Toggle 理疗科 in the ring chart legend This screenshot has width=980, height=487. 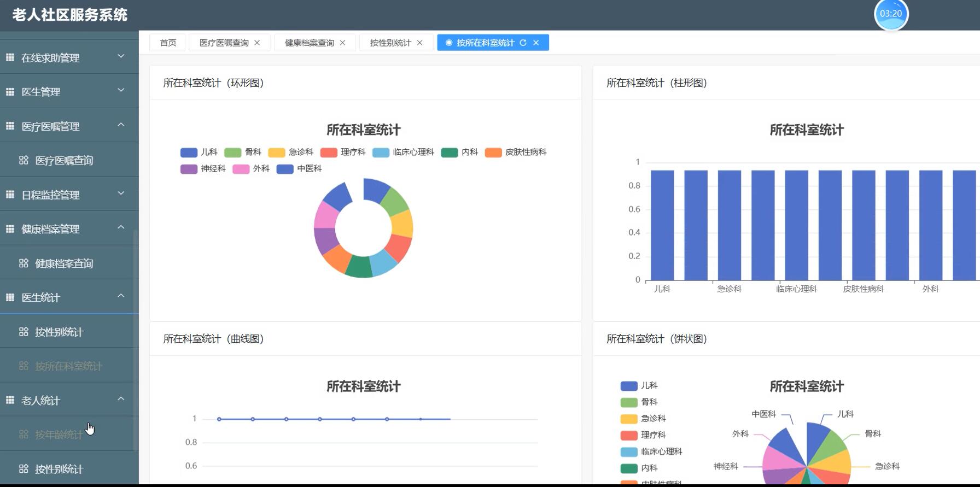click(x=343, y=152)
